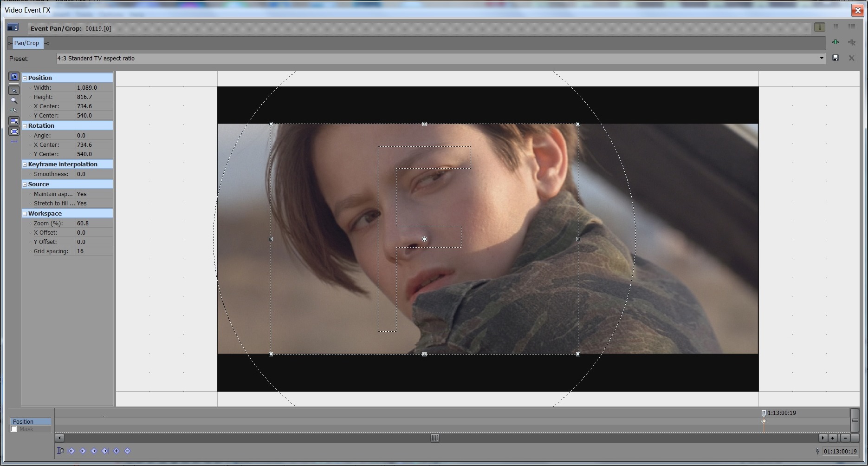Viewport: 868px width, 466px height.
Task: Select the Position keyframe row
Action: (x=31, y=421)
